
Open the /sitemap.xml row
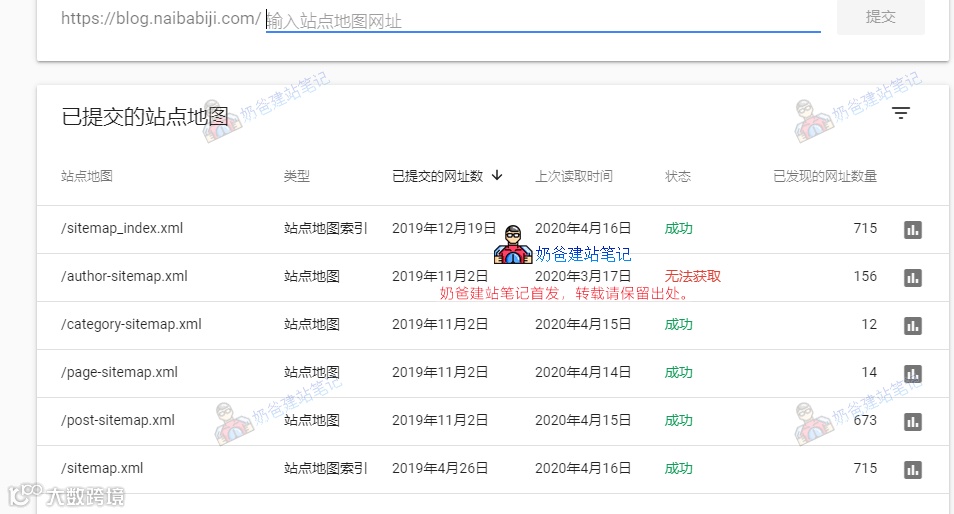tap(493, 470)
